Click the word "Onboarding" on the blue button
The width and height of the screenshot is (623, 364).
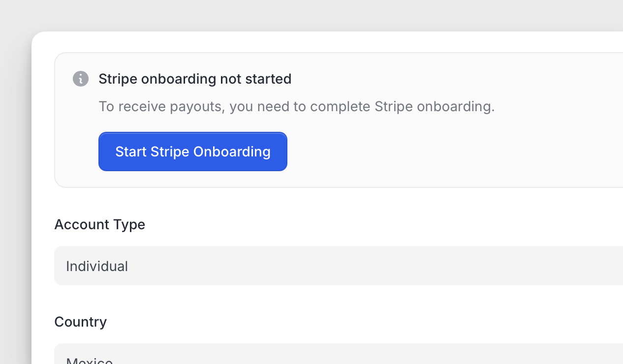[232, 152]
